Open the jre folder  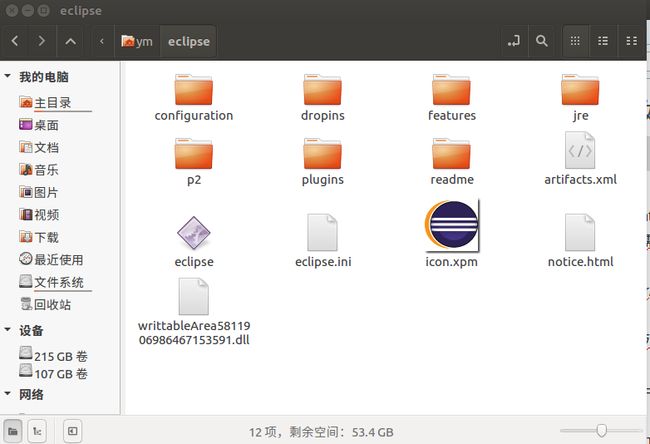[580, 90]
